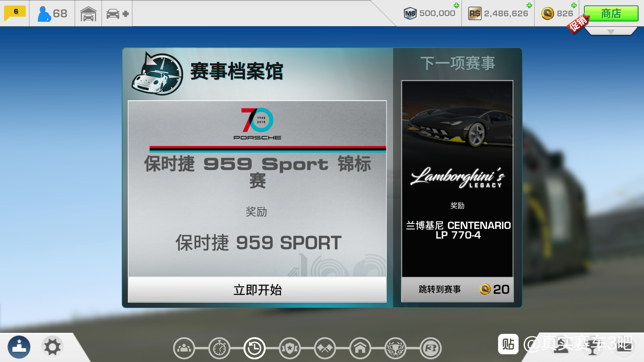Add R$ currency with green plus
Viewport: 644px width, 362px height.
click(x=529, y=5)
